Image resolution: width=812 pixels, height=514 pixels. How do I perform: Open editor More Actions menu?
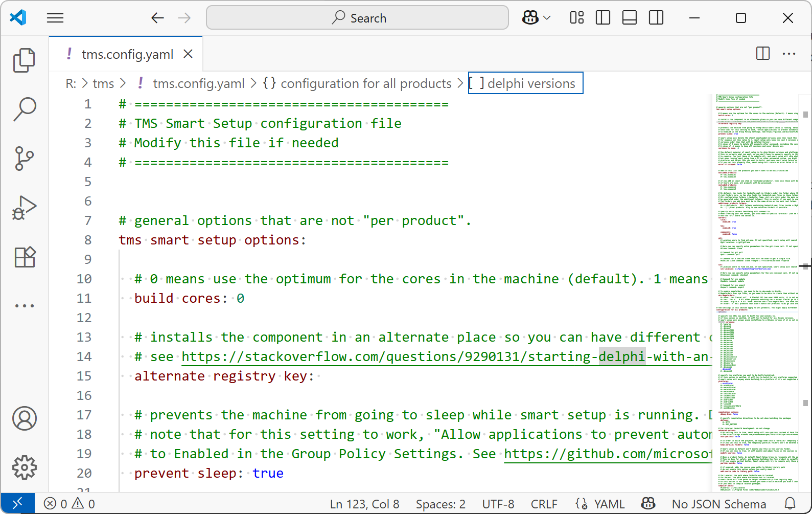tap(789, 53)
